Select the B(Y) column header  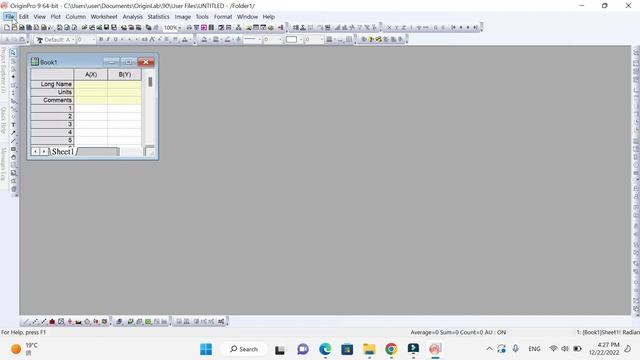pos(124,74)
